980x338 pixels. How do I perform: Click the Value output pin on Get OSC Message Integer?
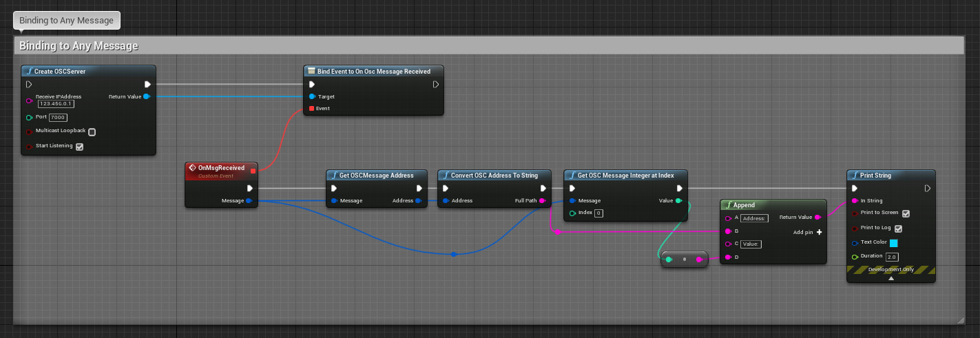coord(679,201)
